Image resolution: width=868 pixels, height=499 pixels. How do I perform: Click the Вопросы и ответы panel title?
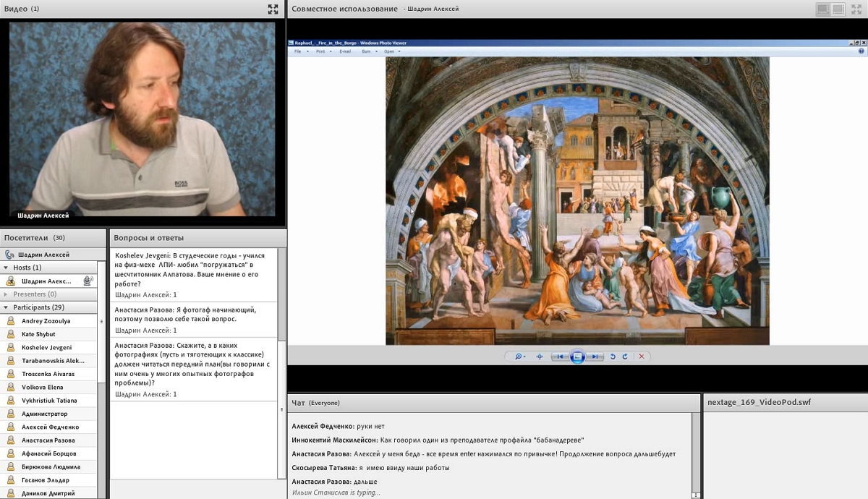point(148,237)
